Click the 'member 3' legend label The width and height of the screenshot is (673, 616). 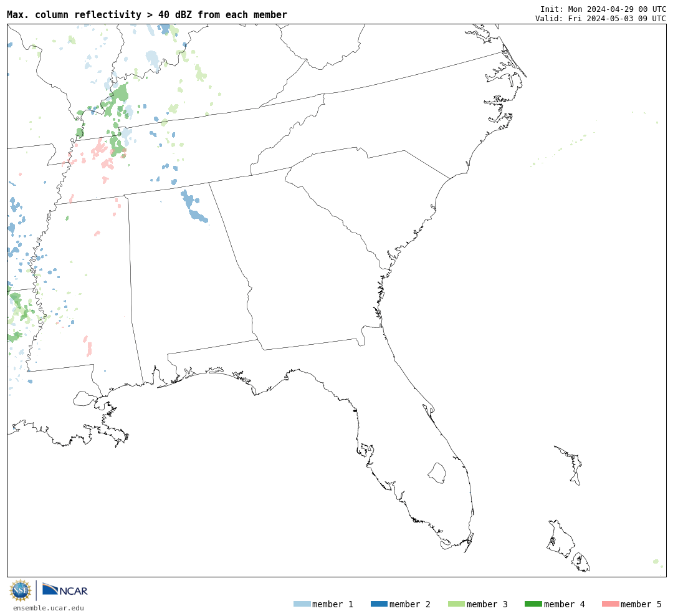coord(487,604)
